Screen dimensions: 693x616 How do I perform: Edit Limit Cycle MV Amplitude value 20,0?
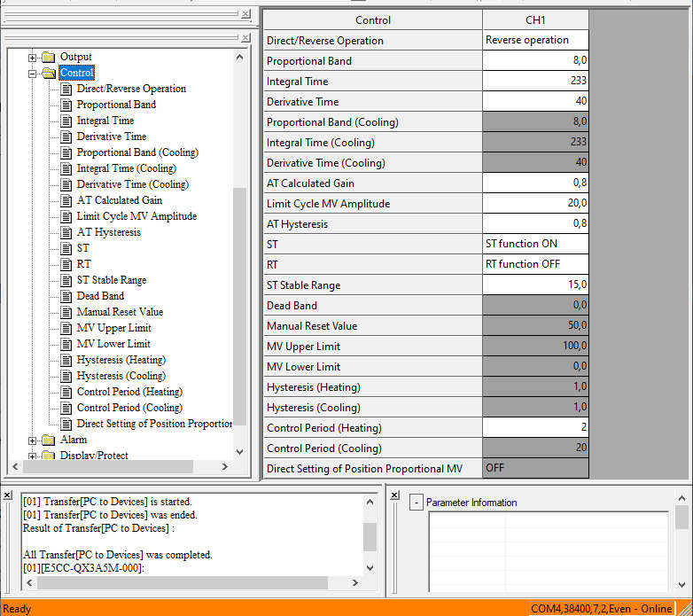click(x=535, y=203)
